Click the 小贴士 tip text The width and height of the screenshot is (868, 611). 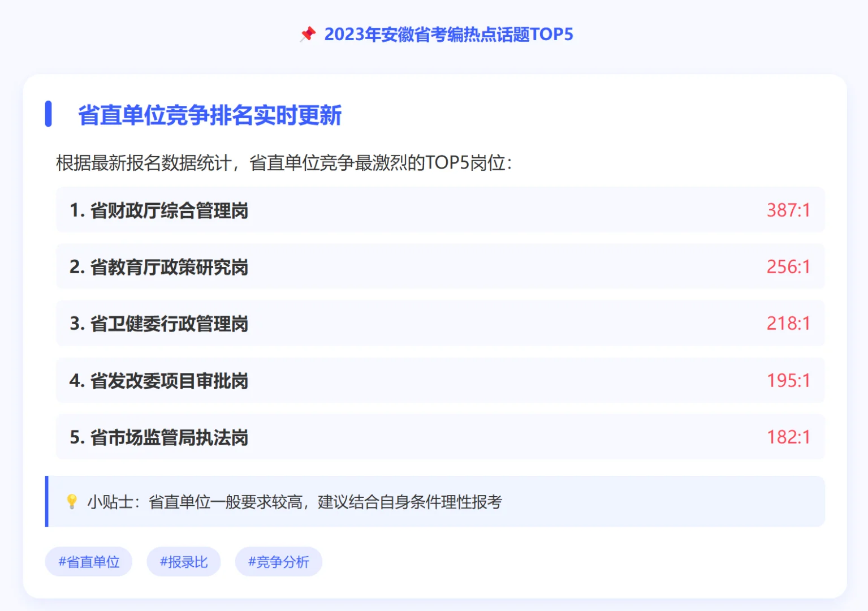point(295,502)
